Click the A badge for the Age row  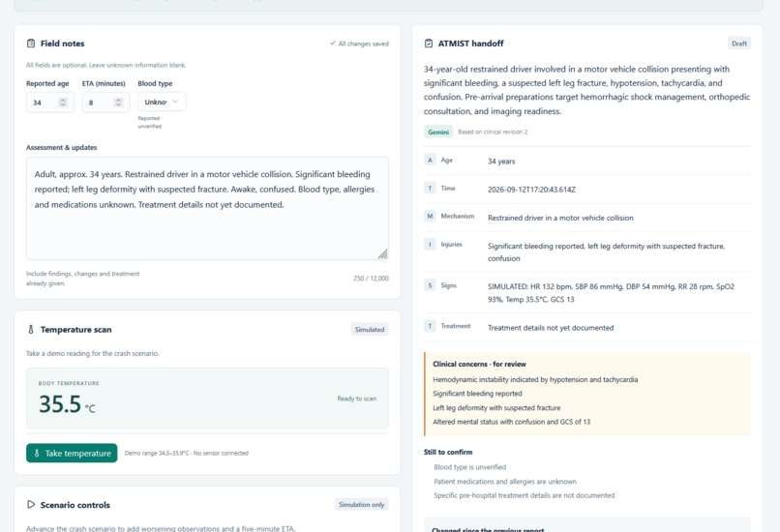click(x=430, y=161)
